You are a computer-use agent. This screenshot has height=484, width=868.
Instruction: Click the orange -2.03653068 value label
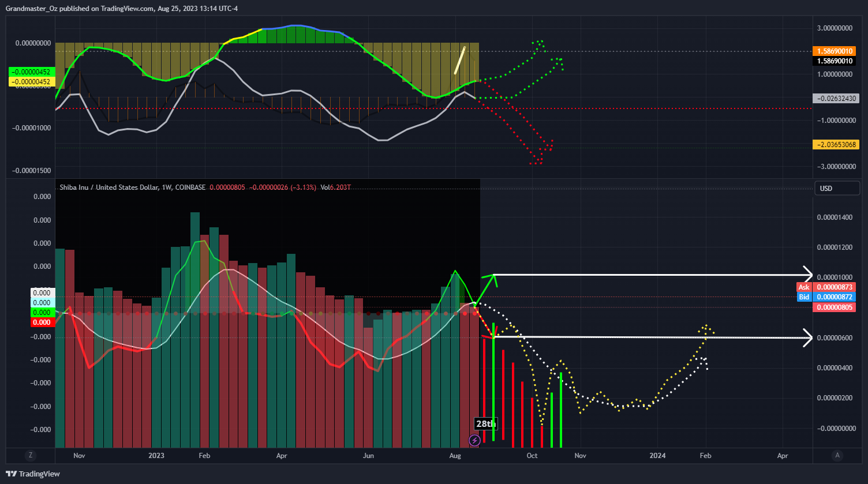coord(835,144)
